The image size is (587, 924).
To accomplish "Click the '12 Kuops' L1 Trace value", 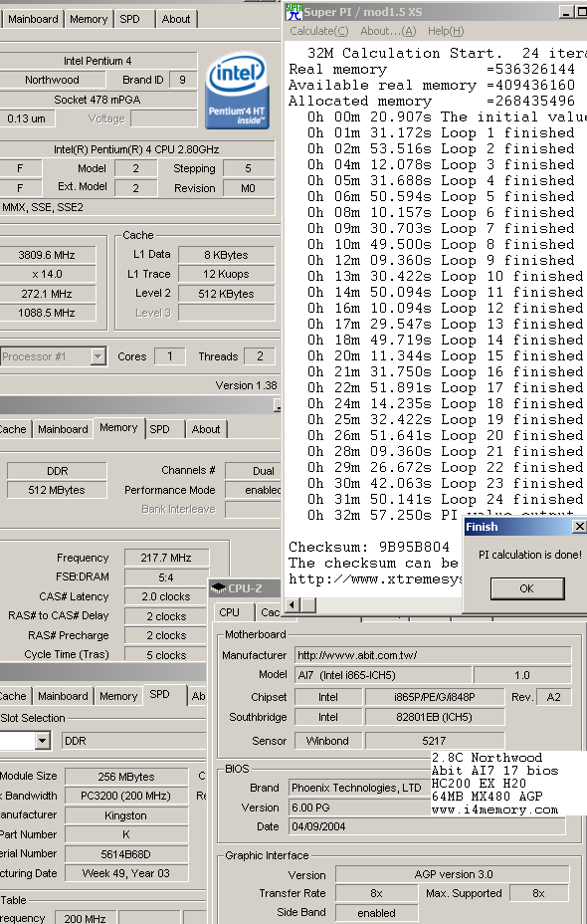I will [226, 274].
